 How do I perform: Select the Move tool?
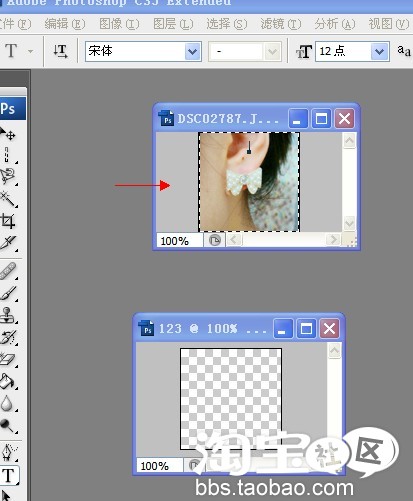tap(7, 134)
